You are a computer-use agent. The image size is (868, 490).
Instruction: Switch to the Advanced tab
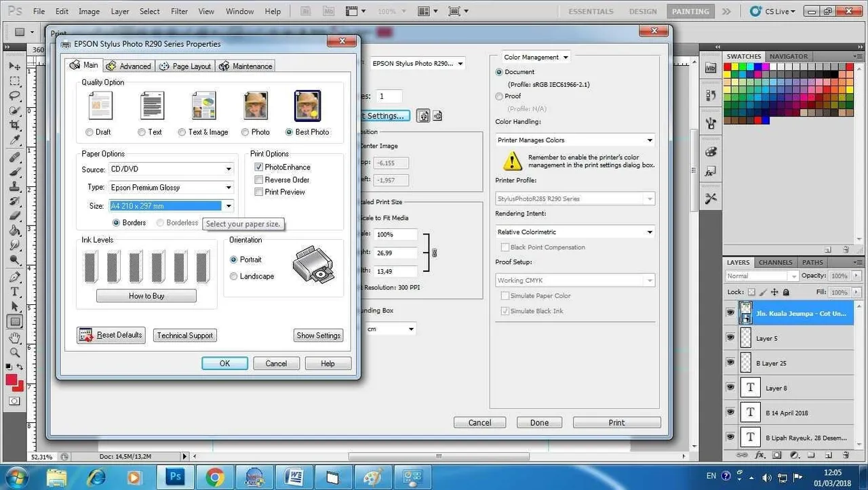[x=129, y=66]
